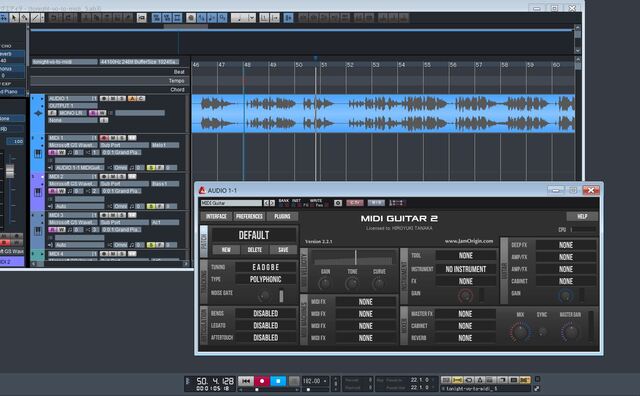Click the red record transport button
The image size is (640, 396).
click(x=262, y=381)
